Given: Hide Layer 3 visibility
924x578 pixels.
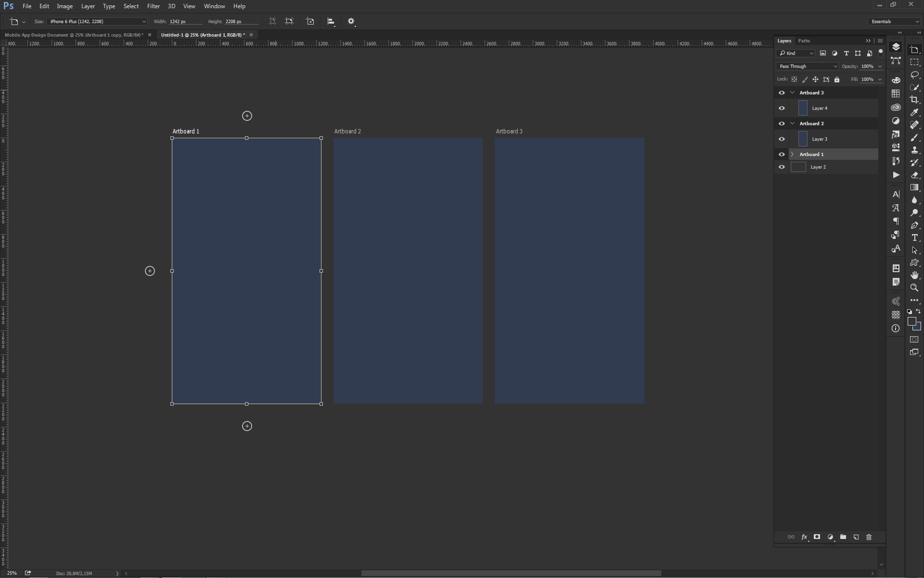Looking at the screenshot, I should 782,139.
